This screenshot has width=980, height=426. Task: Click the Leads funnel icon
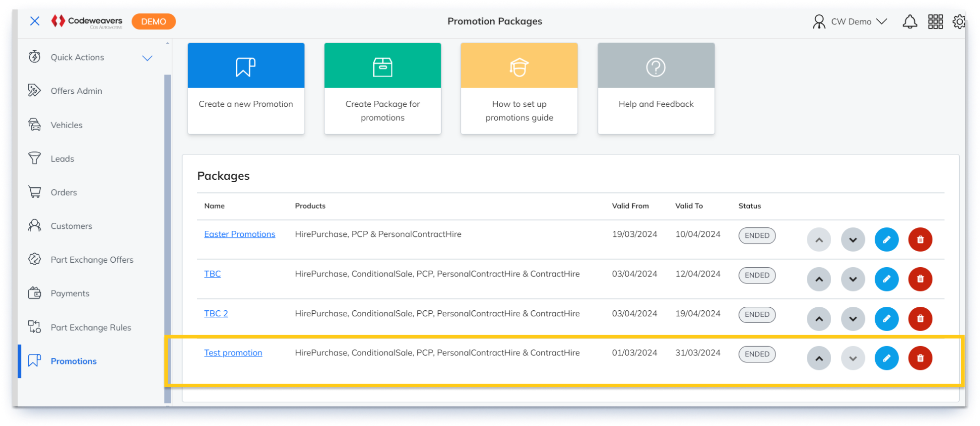tap(34, 158)
